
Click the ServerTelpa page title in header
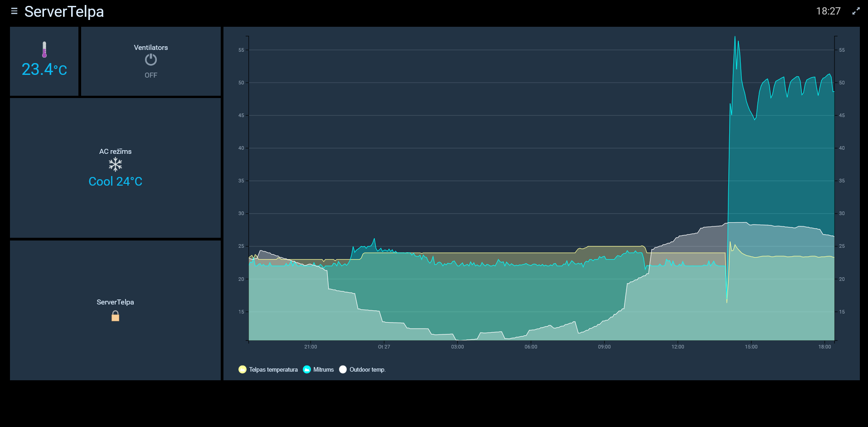(64, 11)
